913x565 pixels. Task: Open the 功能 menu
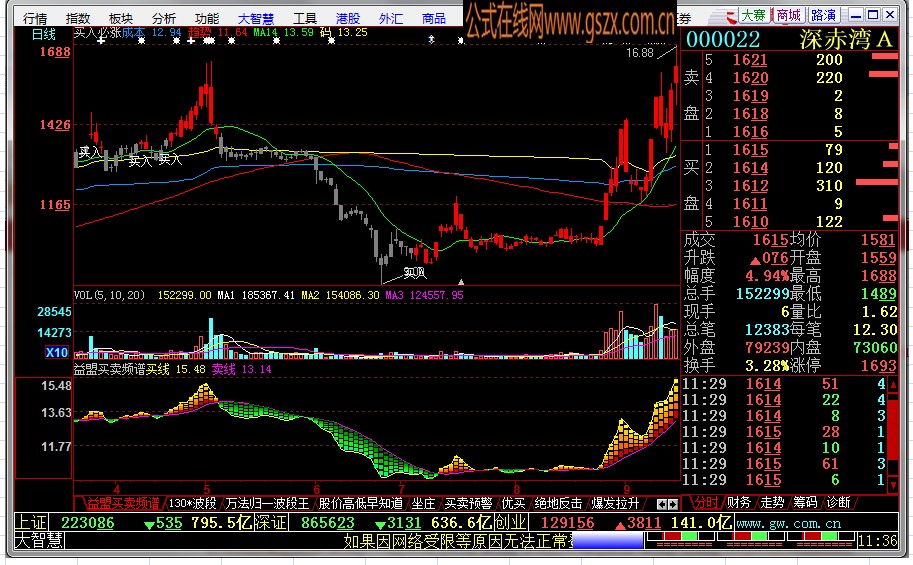[x=207, y=19]
